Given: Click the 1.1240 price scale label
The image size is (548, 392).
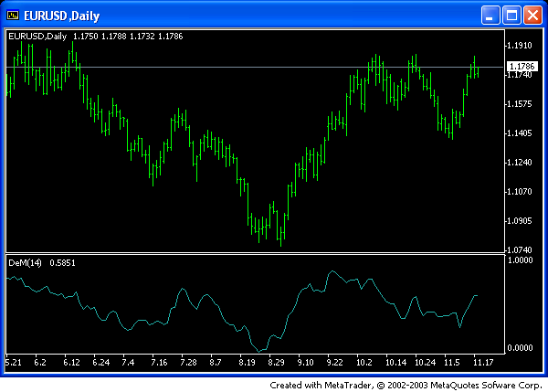Looking at the screenshot, I should (520, 163).
